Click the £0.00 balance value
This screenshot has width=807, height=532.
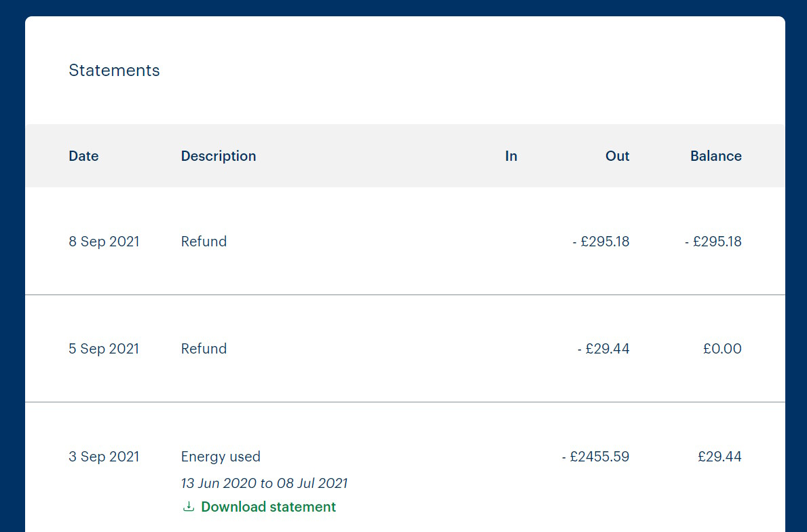(722, 348)
